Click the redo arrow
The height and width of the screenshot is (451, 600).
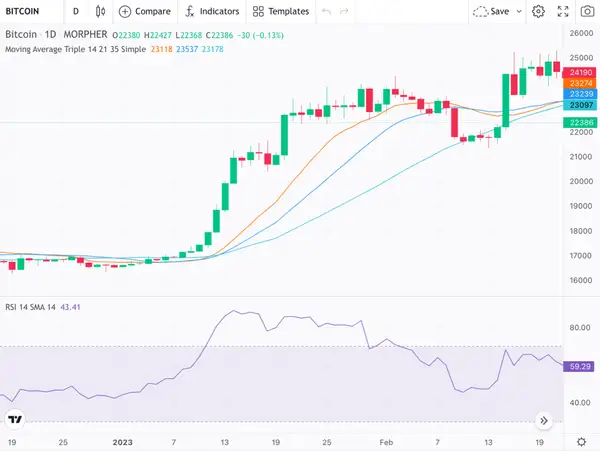click(344, 11)
